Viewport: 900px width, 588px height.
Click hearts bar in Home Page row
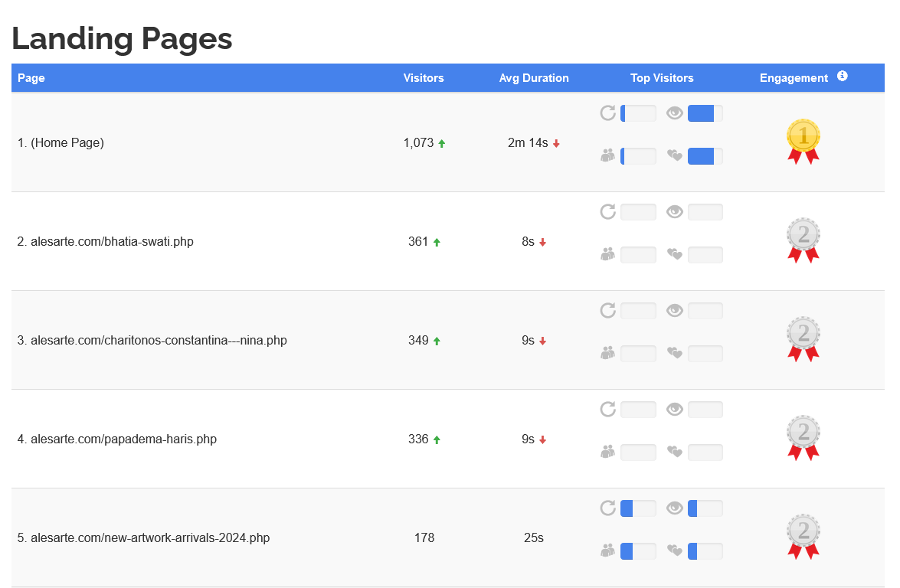click(x=705, y=155)
